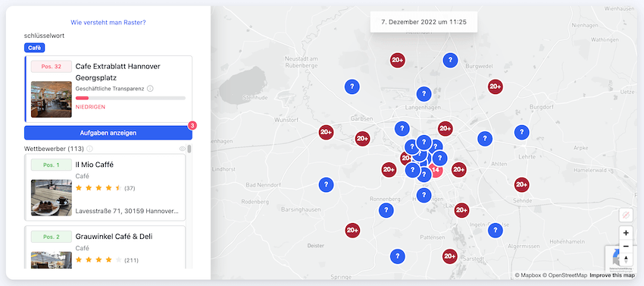644x286 pixels.
Task: Click the Pos. 1 ranking badge
Action: click(52, 165)
